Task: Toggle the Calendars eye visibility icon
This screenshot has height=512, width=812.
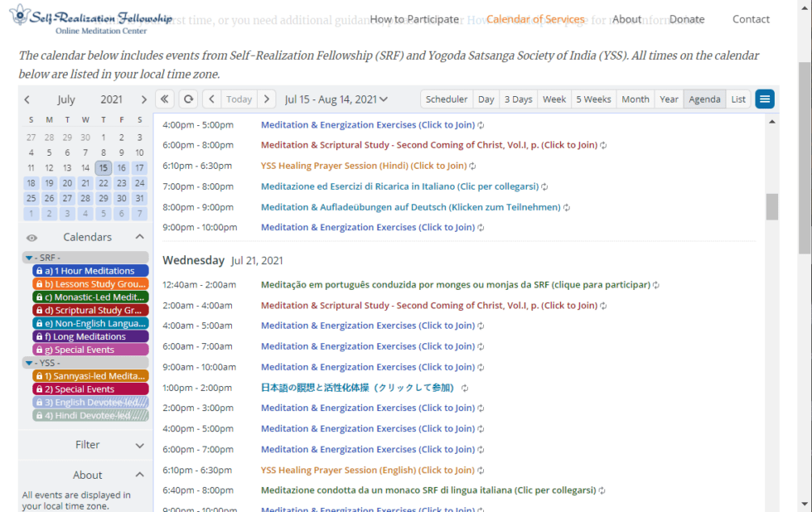Action: (x=31, y=238)
